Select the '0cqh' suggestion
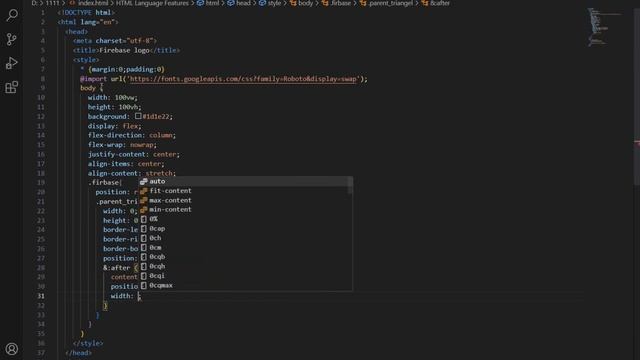 (246, 266)
